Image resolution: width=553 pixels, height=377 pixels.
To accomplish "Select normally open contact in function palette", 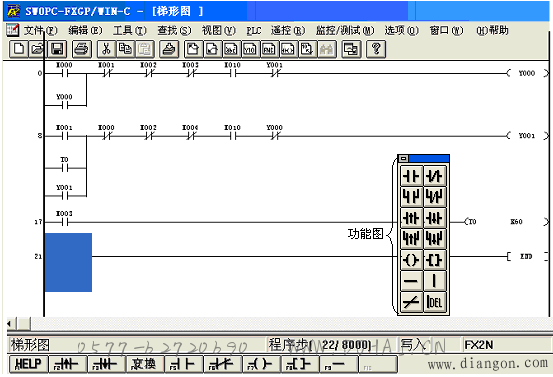I will click(411, 176).
